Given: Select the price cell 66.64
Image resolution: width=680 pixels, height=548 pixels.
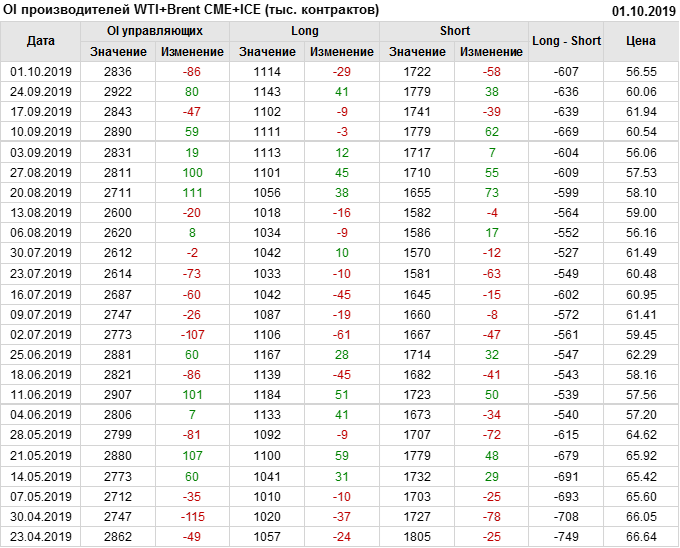Looking at the screenshot, I should click(x=641, y=536).
